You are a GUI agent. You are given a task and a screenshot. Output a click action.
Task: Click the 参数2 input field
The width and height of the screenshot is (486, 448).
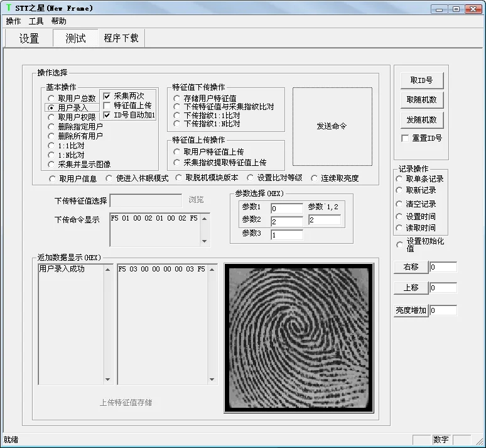tap(287, 222)
